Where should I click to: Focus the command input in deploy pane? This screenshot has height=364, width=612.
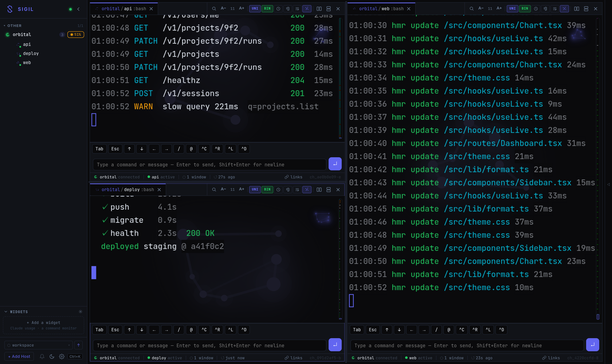(x=209, y=345)
